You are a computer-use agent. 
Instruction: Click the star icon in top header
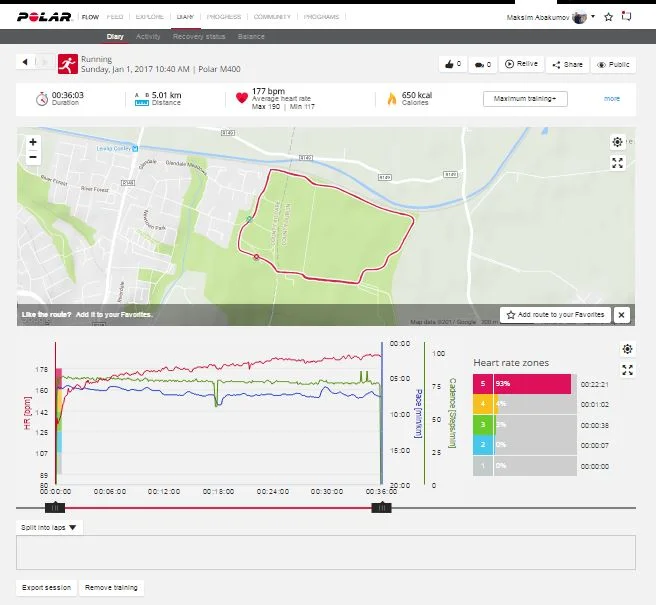pos(608,17)
